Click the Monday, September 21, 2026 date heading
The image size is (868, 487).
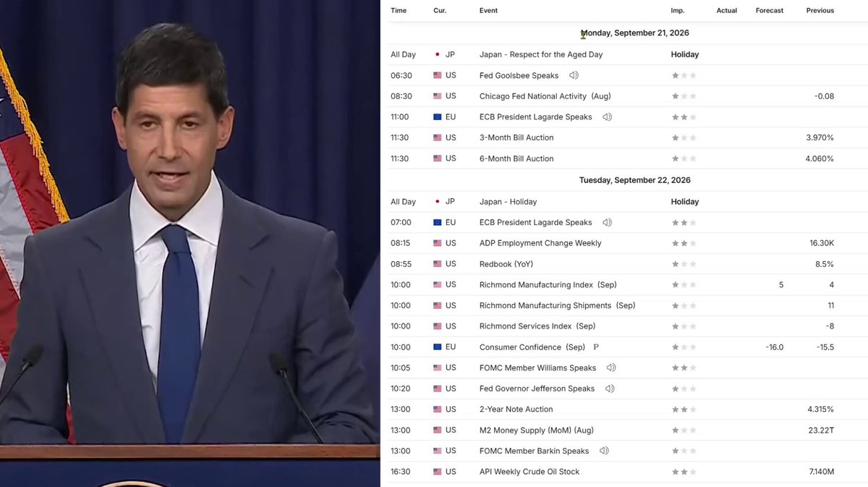(x=634, y=33)
